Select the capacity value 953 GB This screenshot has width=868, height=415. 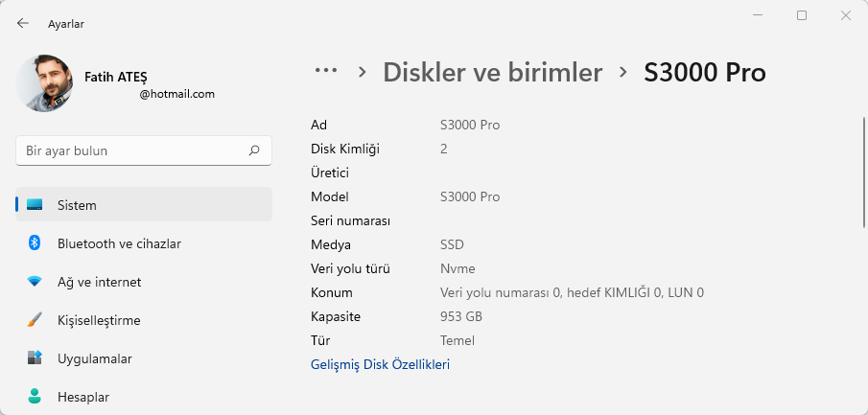[461, 316]
